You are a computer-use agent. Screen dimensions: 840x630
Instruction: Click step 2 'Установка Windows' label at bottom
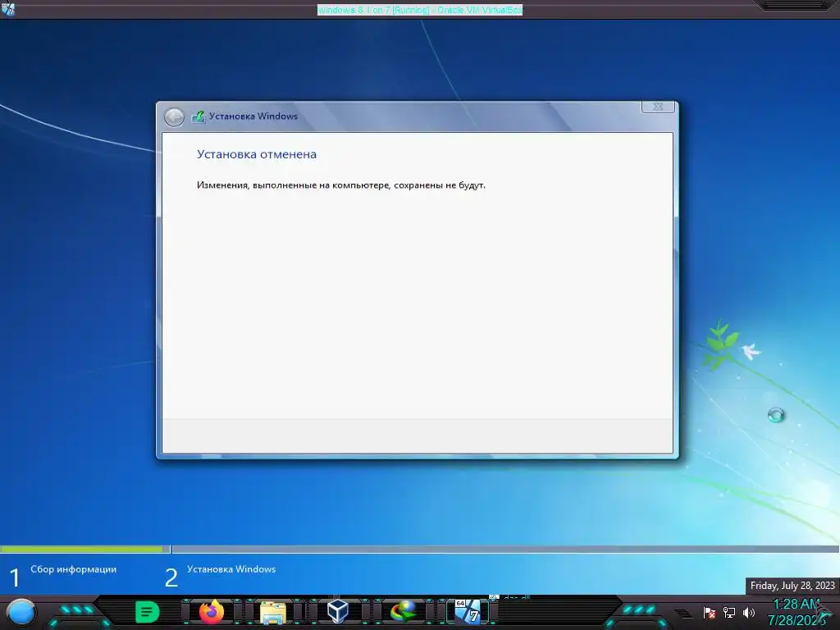[231, 569]
